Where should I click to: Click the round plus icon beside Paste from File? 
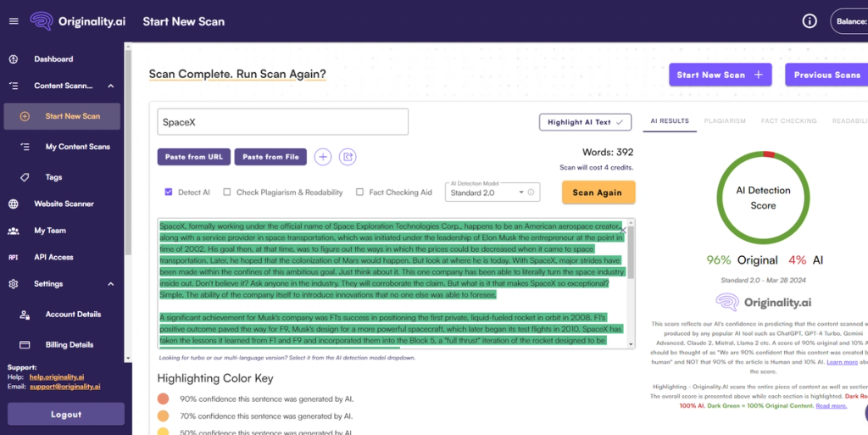(x=323, y=157)
